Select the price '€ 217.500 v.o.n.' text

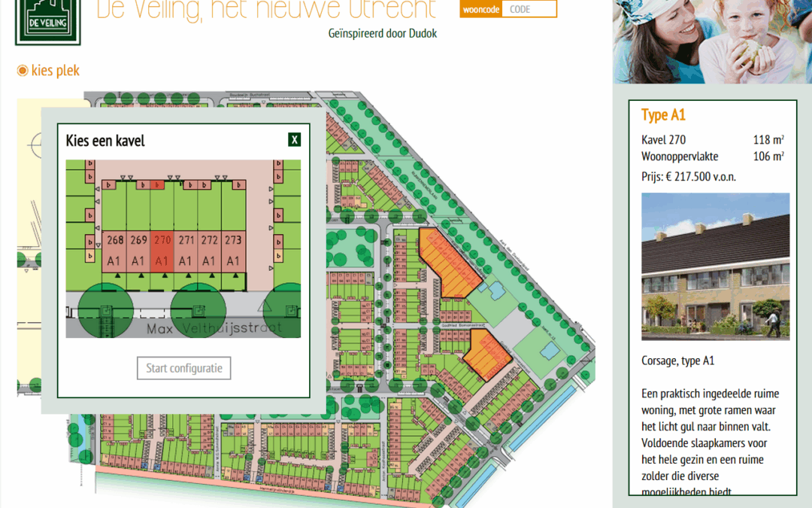click(x=701, y=177)
